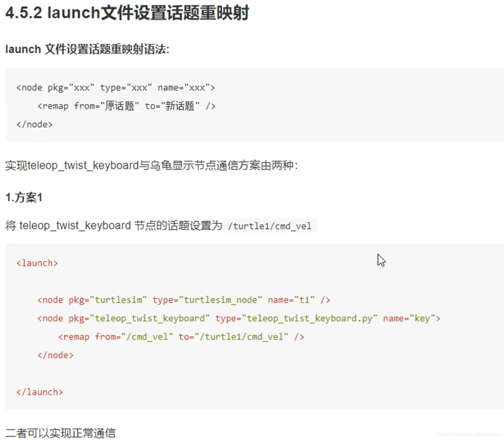The image size is (504, 440).
Task: Click the turtlesim_node line named "t1"
Action: [x=184, y=300]
